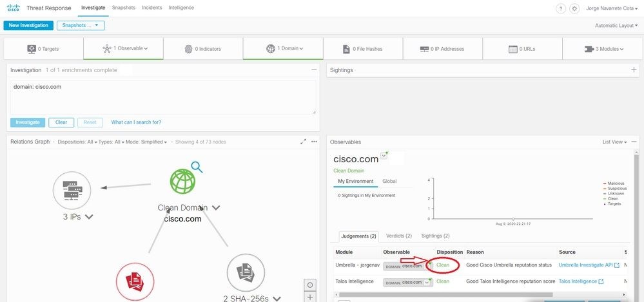
Task: Click the Disposition column header
Action: [x=450, y=252]
